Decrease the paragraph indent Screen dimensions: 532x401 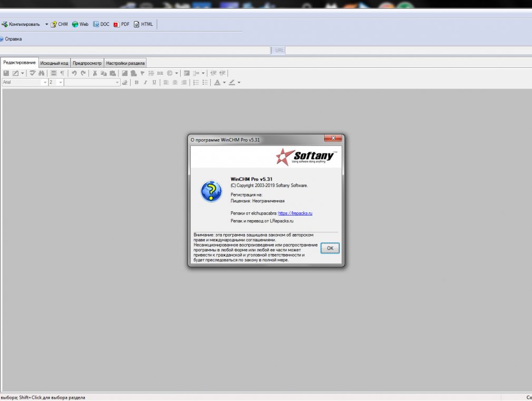213,73
